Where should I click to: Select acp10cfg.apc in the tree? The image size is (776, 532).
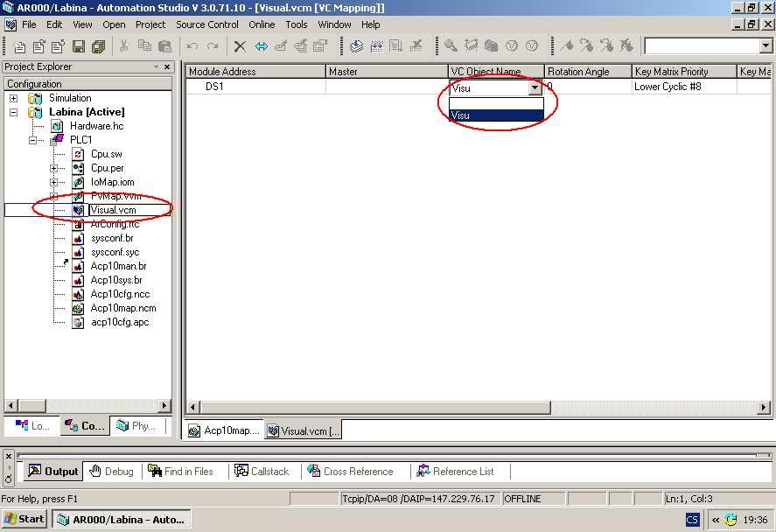point(119,322)
